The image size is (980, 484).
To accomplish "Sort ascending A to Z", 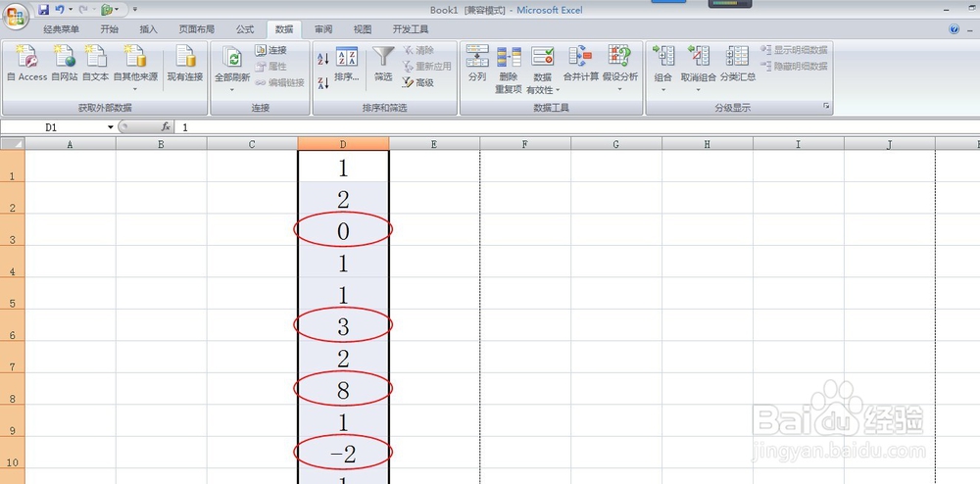I will click(323, 60).
